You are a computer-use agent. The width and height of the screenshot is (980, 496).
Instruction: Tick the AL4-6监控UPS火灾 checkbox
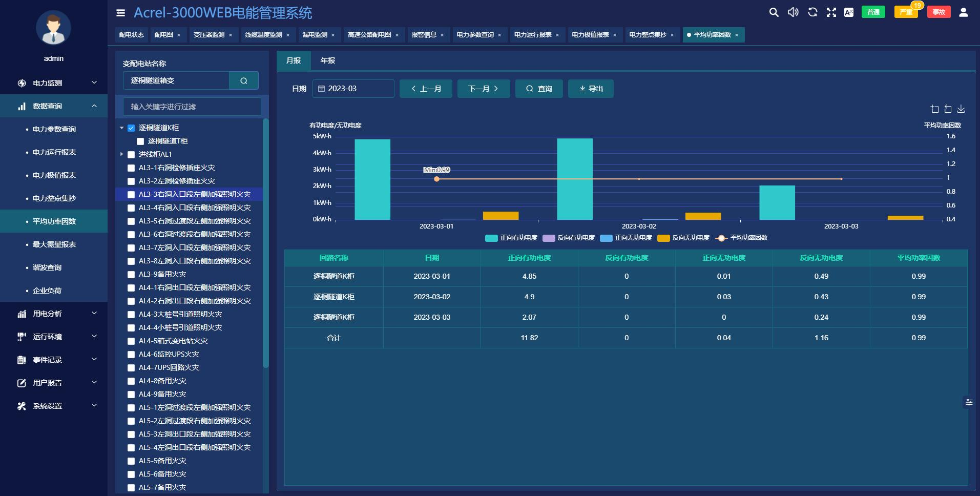click(131, 355)
